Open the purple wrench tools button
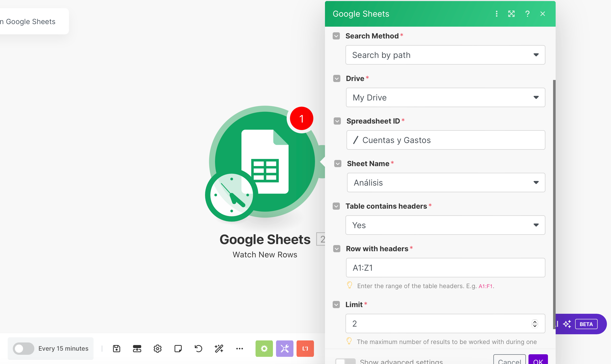 pyautogui.click(x=284, y=349)
